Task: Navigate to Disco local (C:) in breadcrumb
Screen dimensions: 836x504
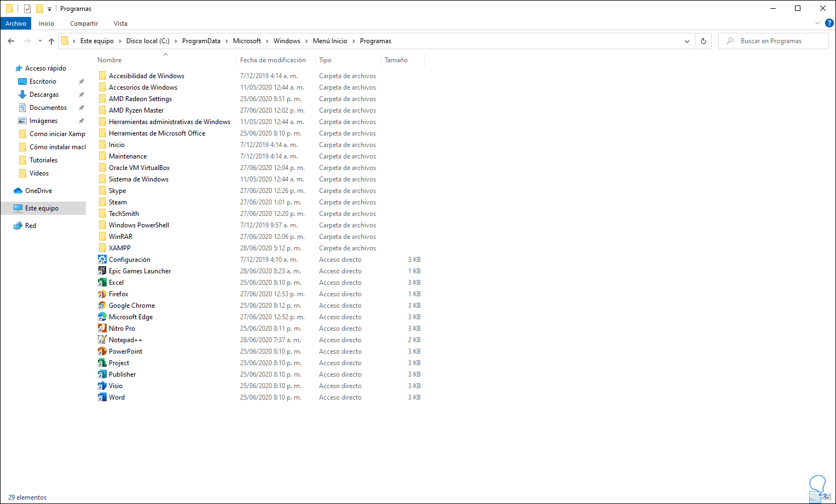Action: coord(148,41)
